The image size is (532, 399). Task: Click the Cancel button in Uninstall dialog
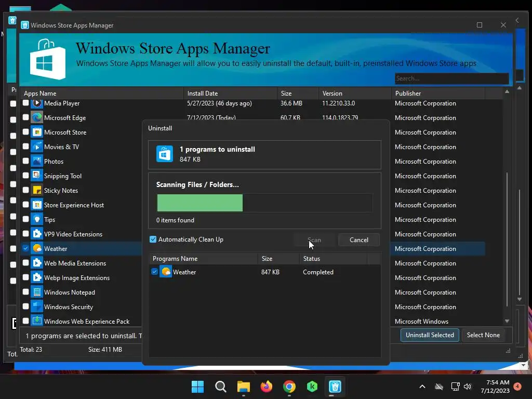coord(359,240)
